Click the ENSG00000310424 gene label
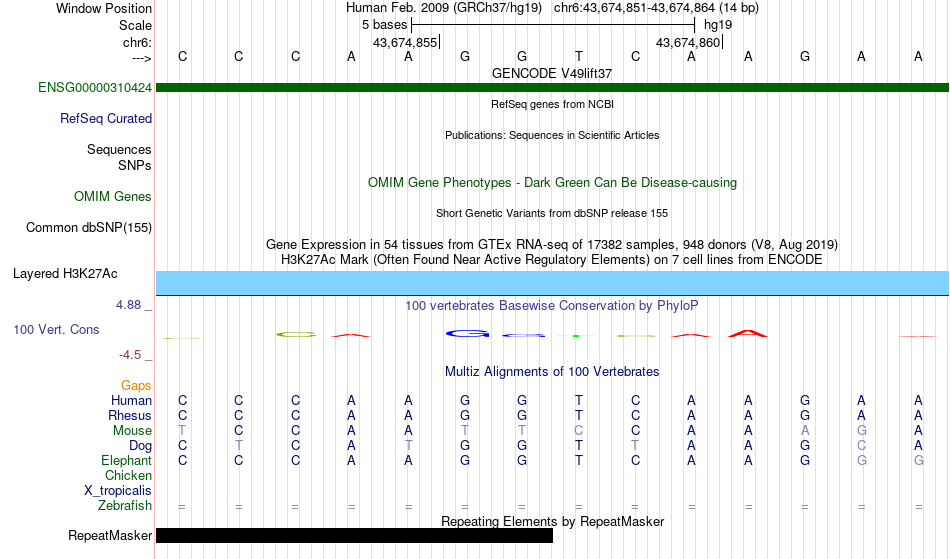 [95, 88]
